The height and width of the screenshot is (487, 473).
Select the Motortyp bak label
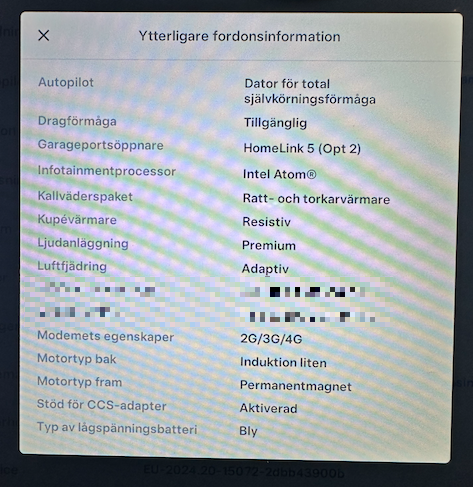[77, 359]
